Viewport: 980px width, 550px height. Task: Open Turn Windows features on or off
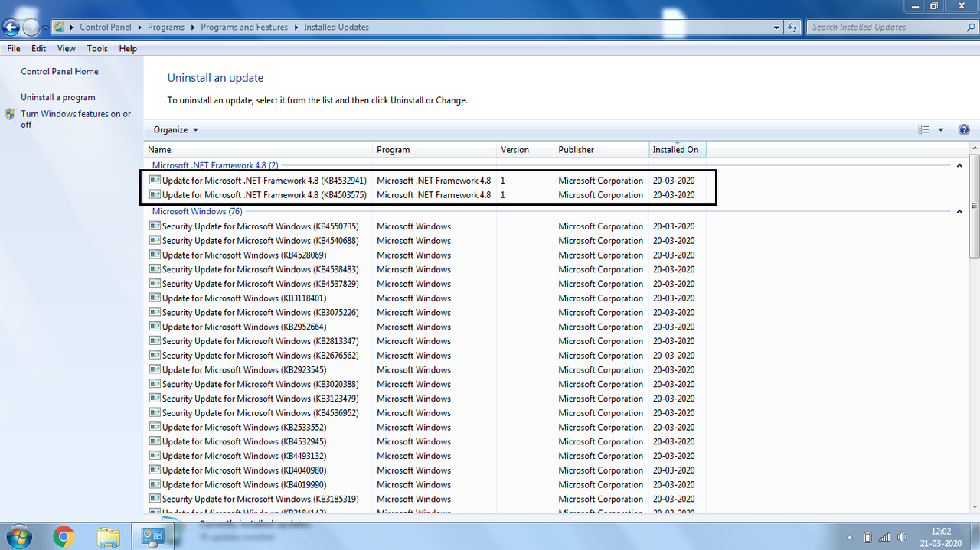(x=76, y=119)
